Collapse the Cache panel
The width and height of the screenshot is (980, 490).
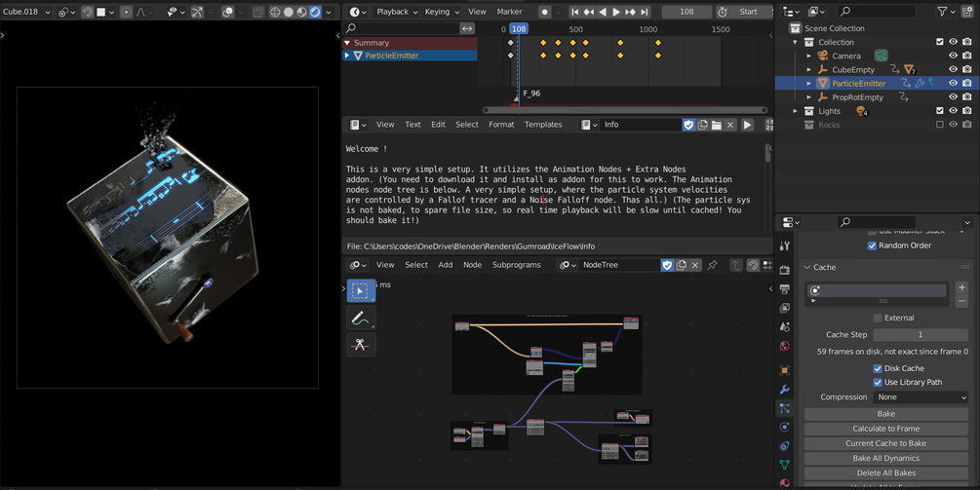click(x=806, y=267)
